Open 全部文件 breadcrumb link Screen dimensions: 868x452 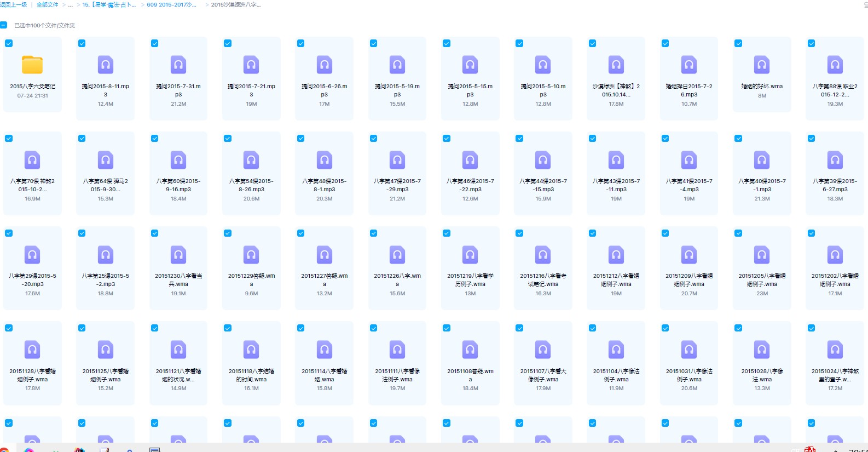(x=48, y=4)
